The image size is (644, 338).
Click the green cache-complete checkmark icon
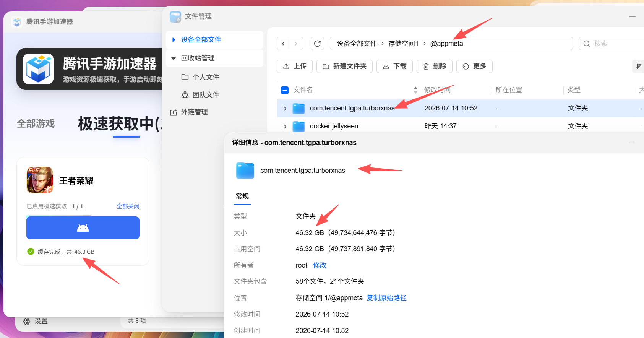(31, 252)
